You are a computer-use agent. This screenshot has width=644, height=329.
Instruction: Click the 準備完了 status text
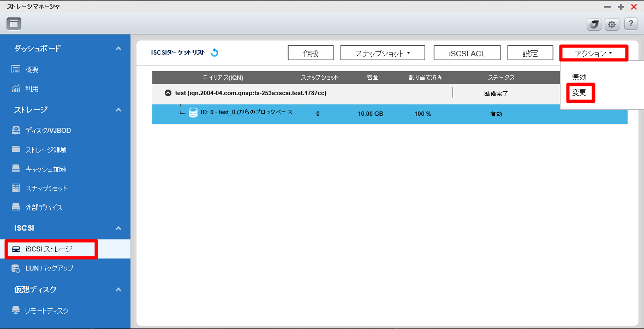pos(496,94)
